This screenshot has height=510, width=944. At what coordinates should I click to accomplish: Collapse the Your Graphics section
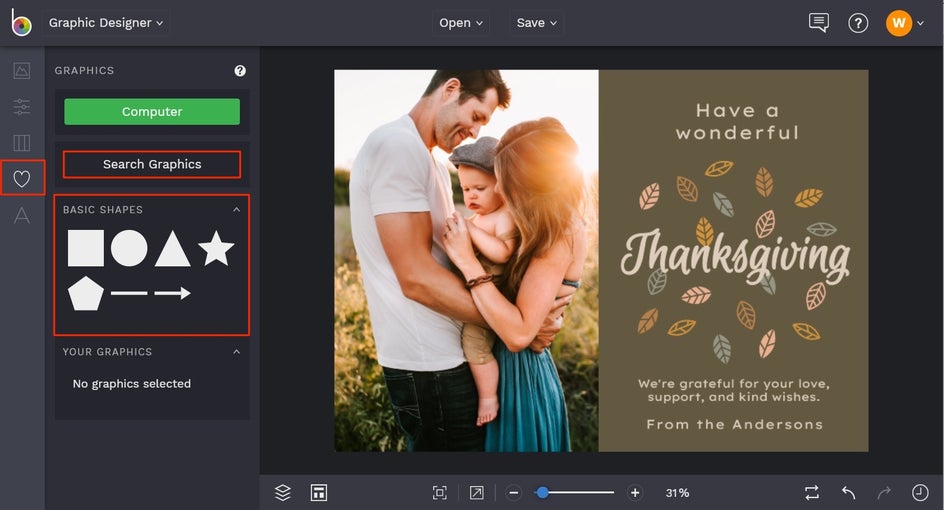(237, 352)
